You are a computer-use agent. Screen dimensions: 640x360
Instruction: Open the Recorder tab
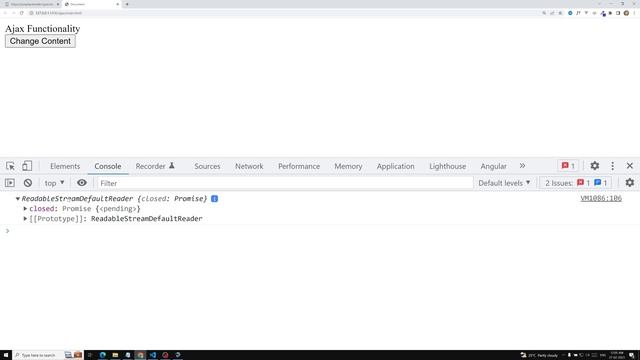click(150, 166)
